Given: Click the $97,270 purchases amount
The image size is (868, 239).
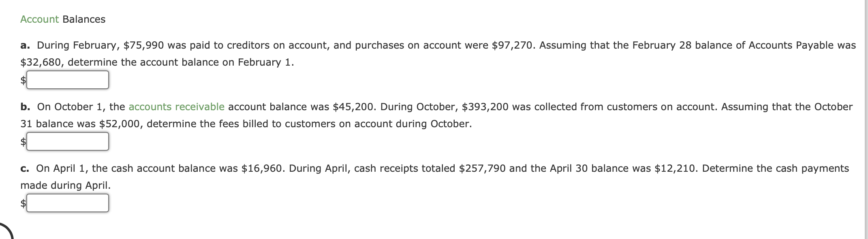Looking at the screenshot, I should (512, 45).
